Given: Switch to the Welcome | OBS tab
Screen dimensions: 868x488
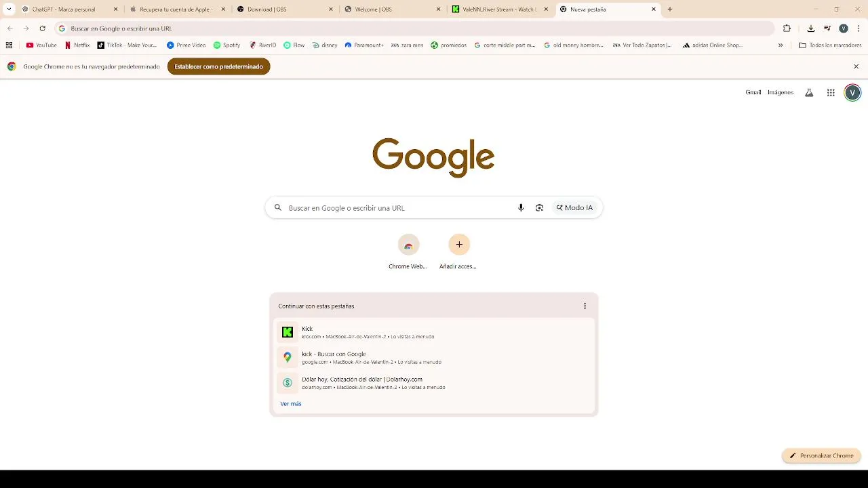Looking at the screenshot, I should pyautogui.click(x=391, y=9).
